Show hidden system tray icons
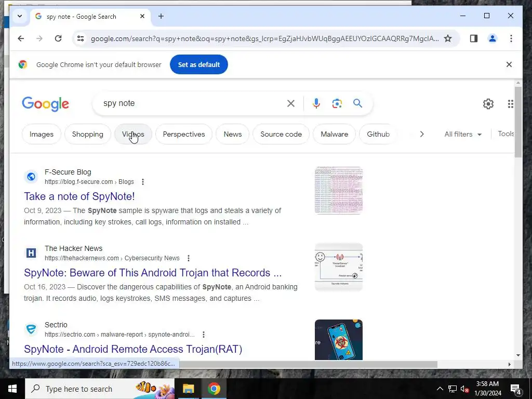532x399 pixels. pos(440,389)
